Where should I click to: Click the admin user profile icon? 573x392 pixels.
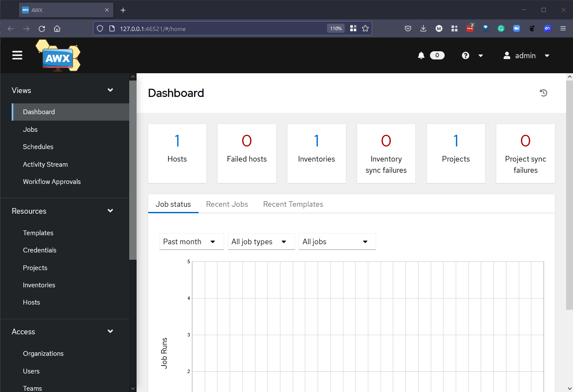507,55
